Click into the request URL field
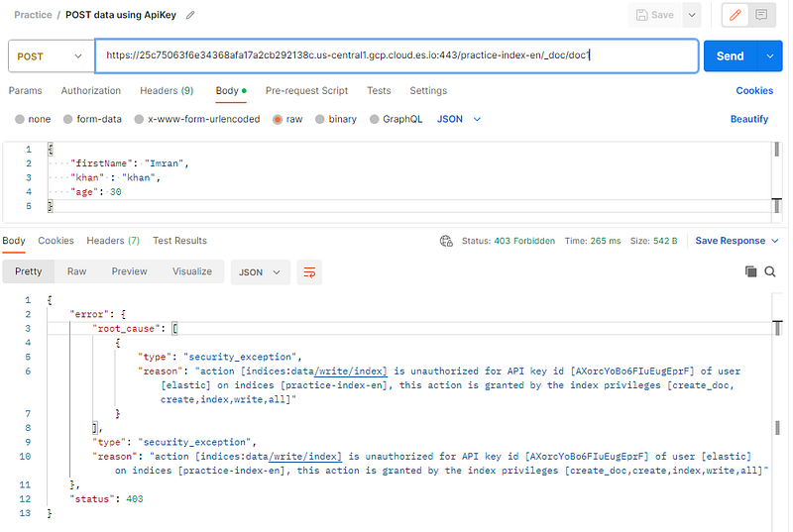The height and width of the screenshot is (532, 793). 397,55
